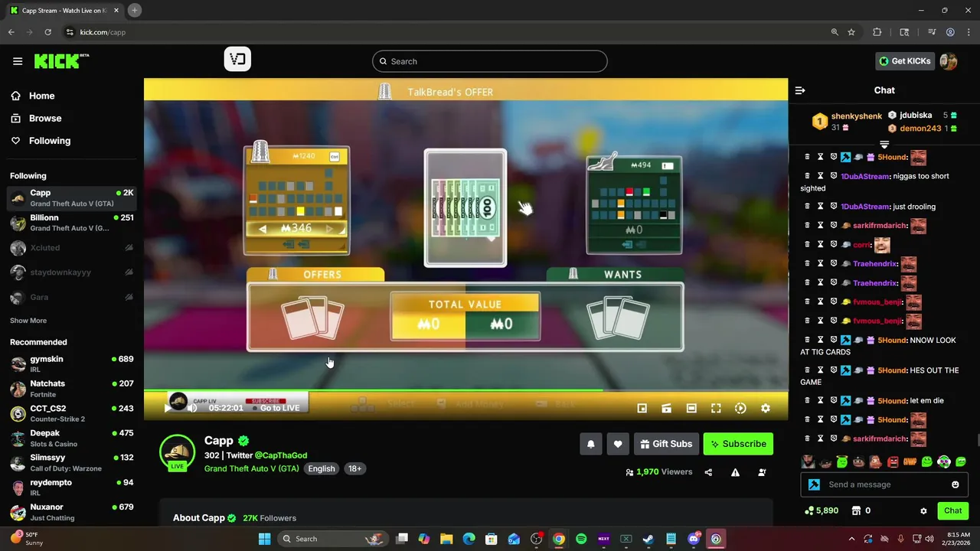Toggle stream notifications bell
Viewport: 980px width, 551px height.
point(591,444)
